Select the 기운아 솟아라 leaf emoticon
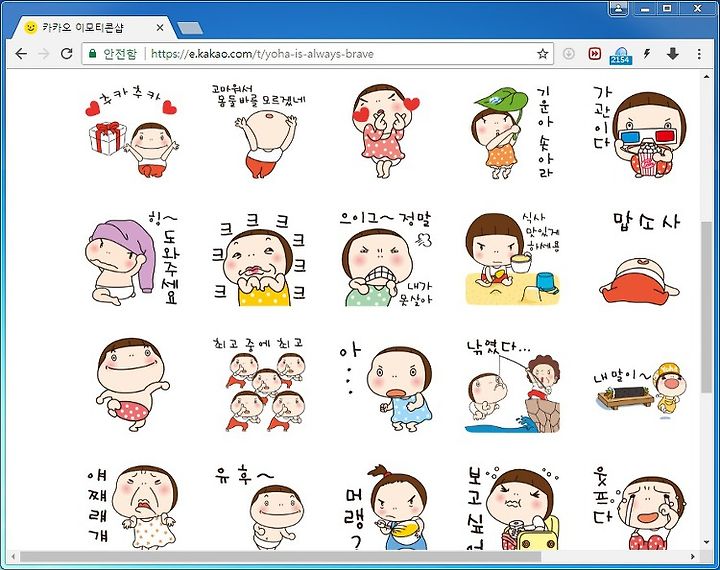720x570 pixels. coord(512,132)
